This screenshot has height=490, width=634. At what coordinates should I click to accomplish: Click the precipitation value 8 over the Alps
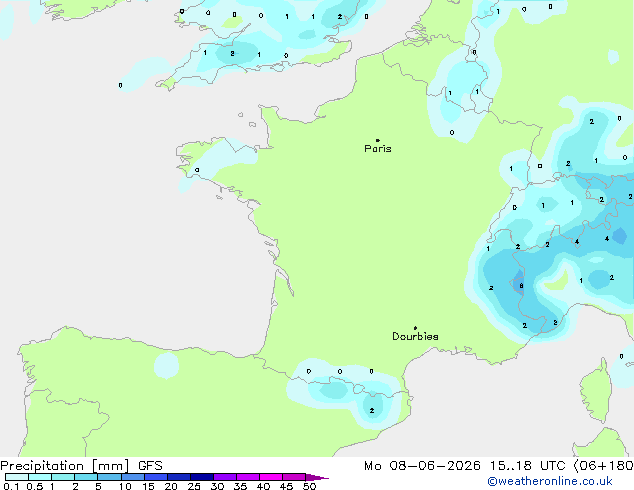point(521,286)
